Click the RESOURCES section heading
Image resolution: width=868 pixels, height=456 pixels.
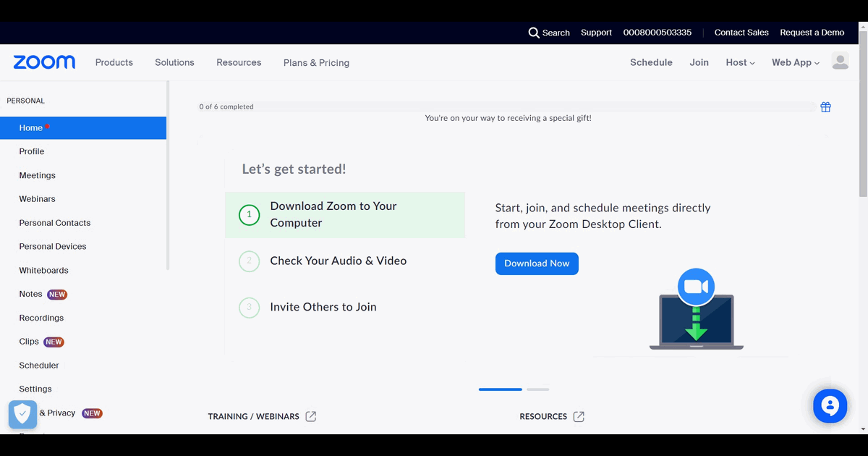543,416
